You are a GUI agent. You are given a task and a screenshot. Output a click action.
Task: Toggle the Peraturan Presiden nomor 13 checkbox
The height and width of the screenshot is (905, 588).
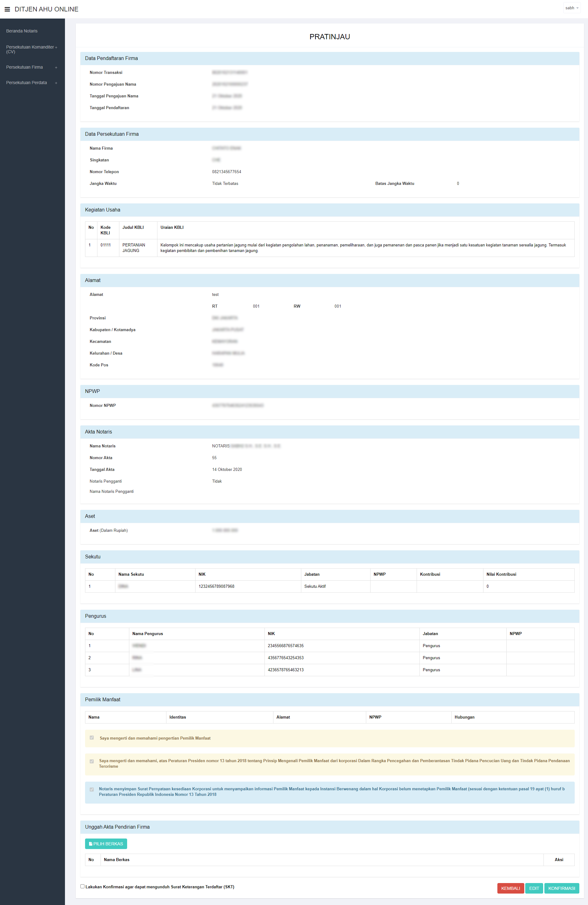(92, 761)
